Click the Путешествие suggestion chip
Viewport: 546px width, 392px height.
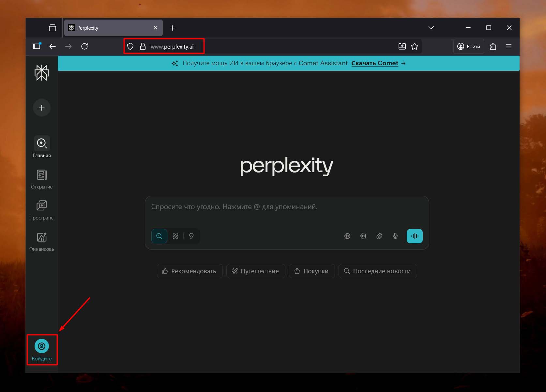coord(256,271)
